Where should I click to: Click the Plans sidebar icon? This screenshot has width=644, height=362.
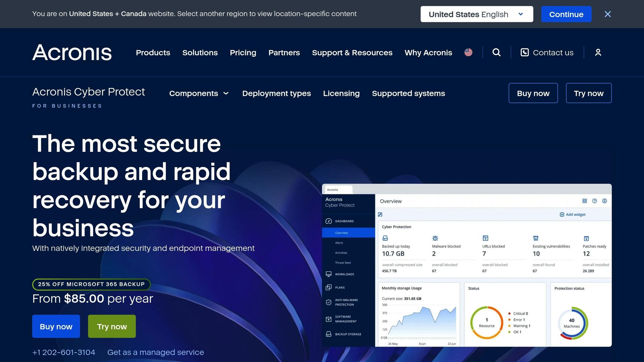click(x=328, y=287)
